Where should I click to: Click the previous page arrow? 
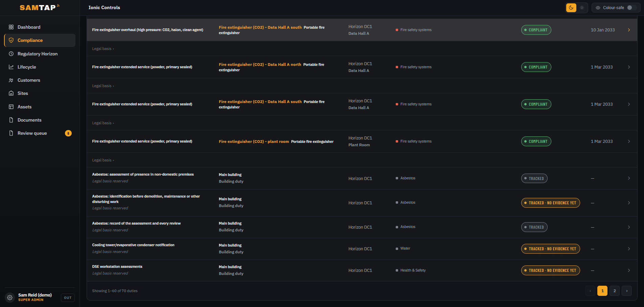tap(590, 291)
